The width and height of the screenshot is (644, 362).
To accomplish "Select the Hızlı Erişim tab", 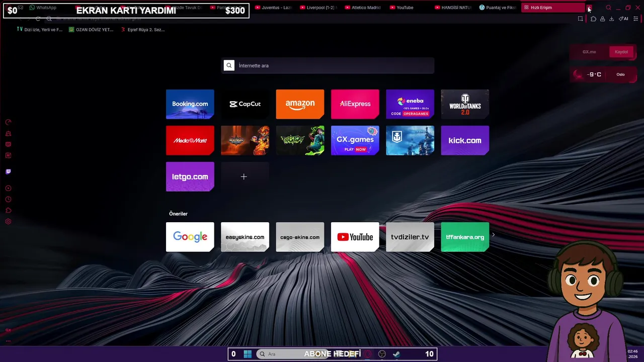I will [x=553, y=8].
